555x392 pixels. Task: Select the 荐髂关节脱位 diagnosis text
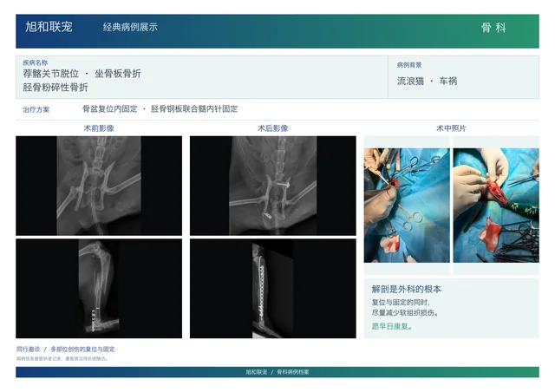50,74
